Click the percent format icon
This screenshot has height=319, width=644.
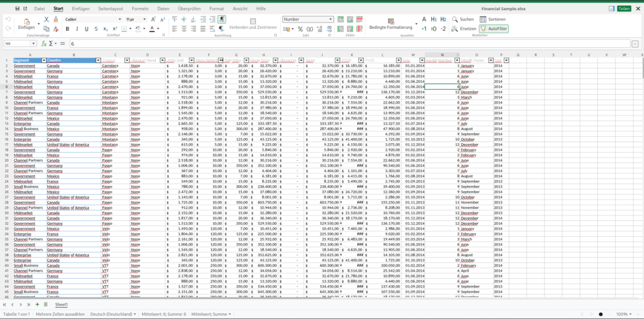tap(301, 29)
